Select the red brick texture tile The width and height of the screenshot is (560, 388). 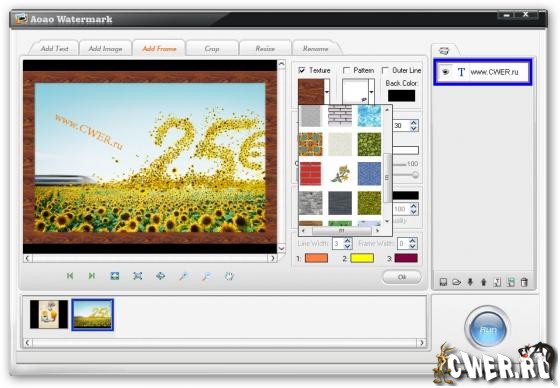coord(310,174)
